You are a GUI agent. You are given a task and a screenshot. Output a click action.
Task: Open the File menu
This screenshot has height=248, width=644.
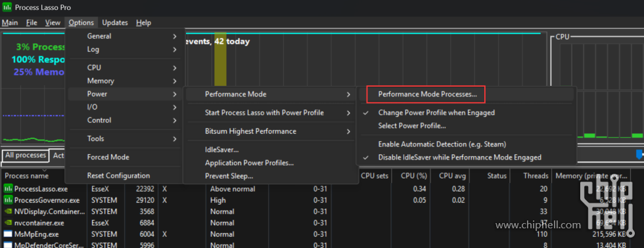click(32, 22)
